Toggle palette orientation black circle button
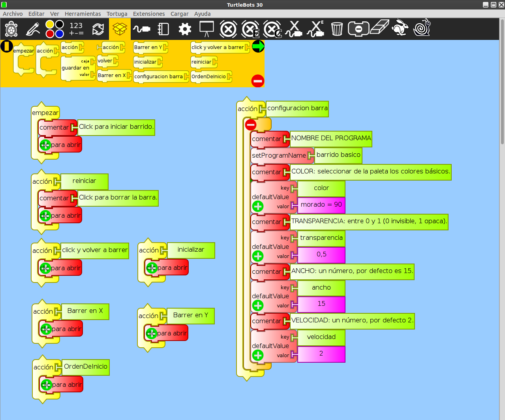Viewport: 505px width, 420px height. click(x=6, y=46)
